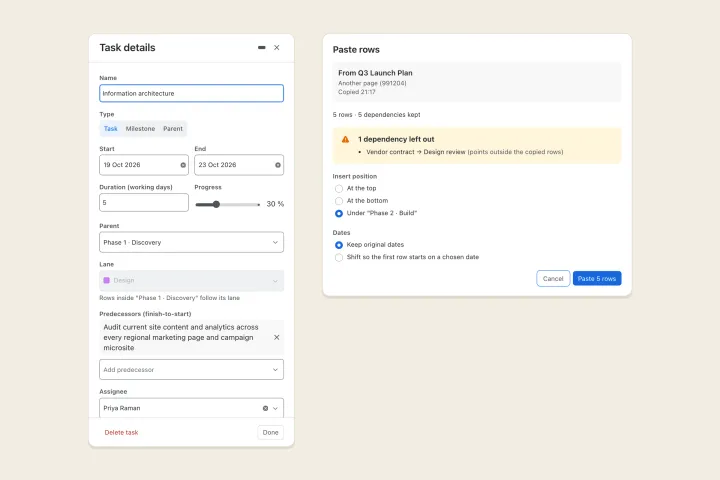The image size is (720, 480).
Task: Select Under "Phase 2 - Build" option
Action: pyautogui.click(x=339, y=213)
